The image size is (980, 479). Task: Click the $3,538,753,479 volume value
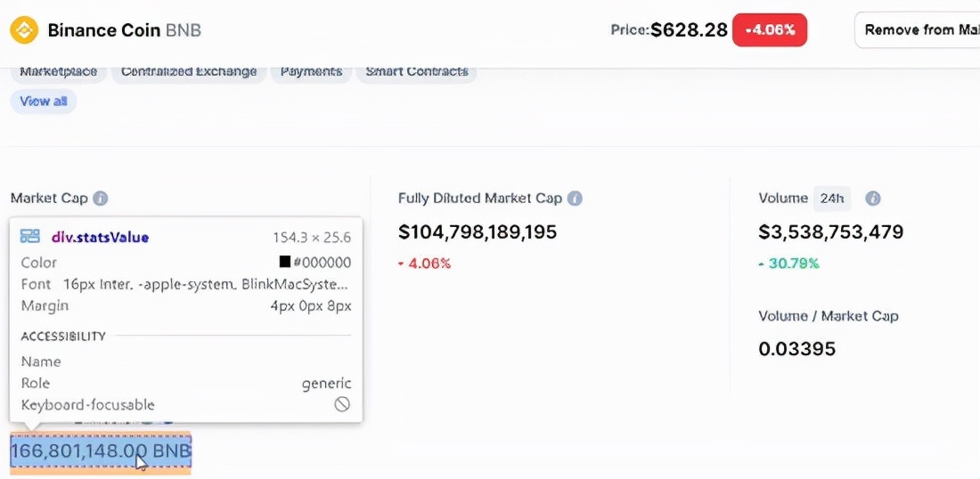830,232
